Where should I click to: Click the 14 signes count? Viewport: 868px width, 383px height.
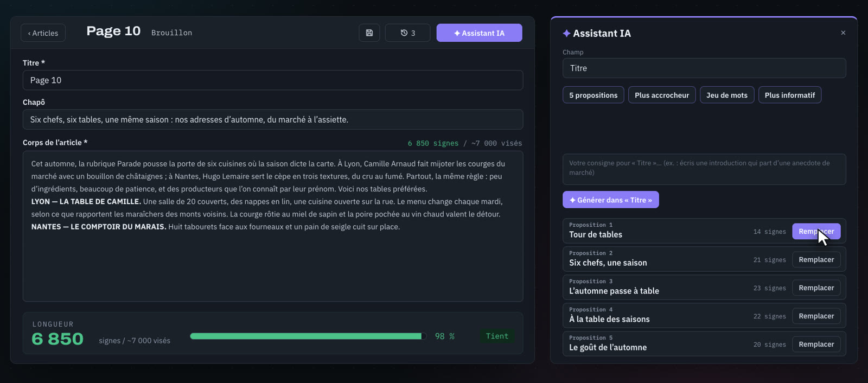pyautogui.click(x=769, y=232)
